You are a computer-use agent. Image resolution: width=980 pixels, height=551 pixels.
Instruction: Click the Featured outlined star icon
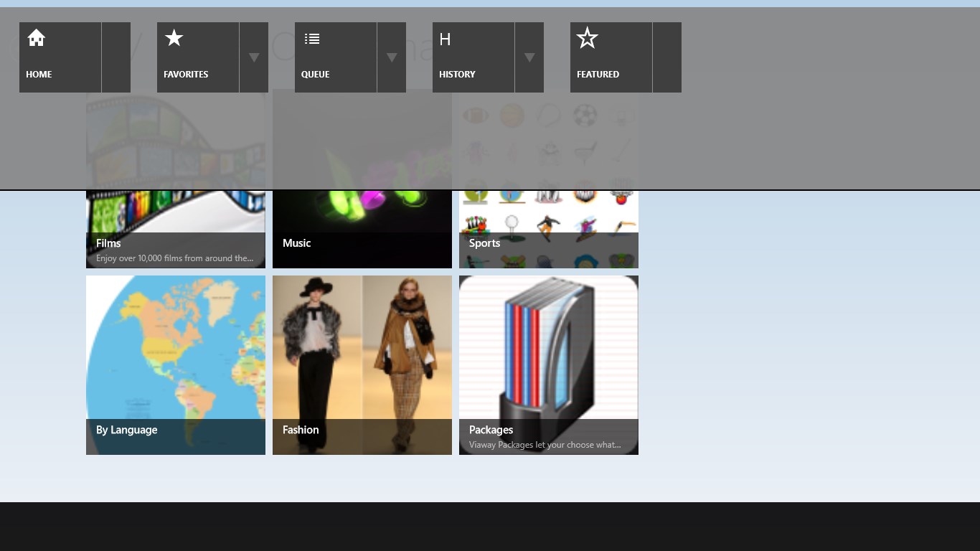[587, 38]
